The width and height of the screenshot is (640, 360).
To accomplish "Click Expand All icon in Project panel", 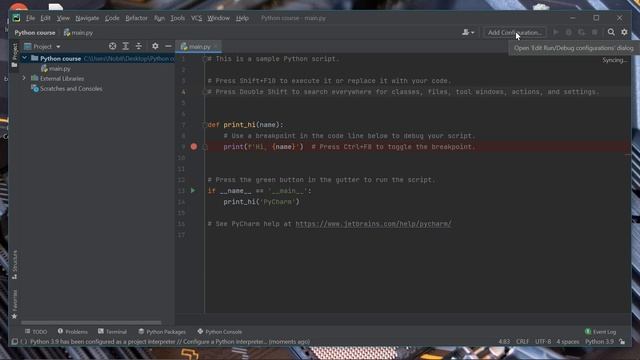I will coord(126,46).
